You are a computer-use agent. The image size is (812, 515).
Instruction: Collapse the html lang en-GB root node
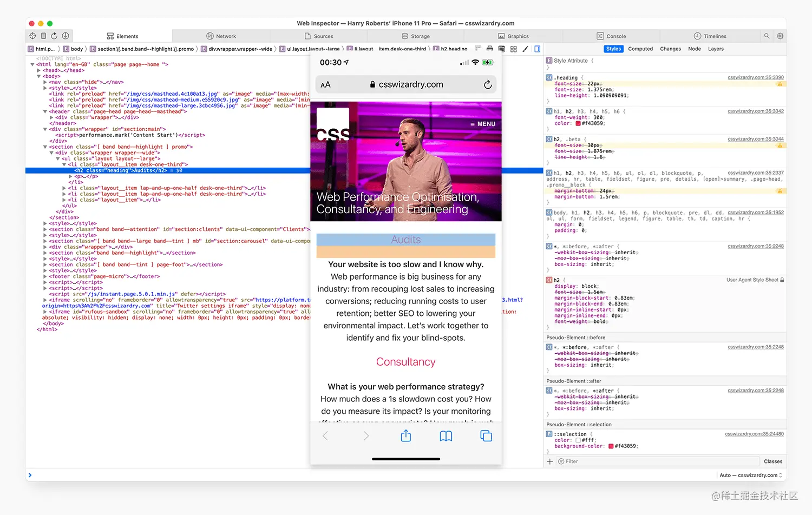point(32,64)
